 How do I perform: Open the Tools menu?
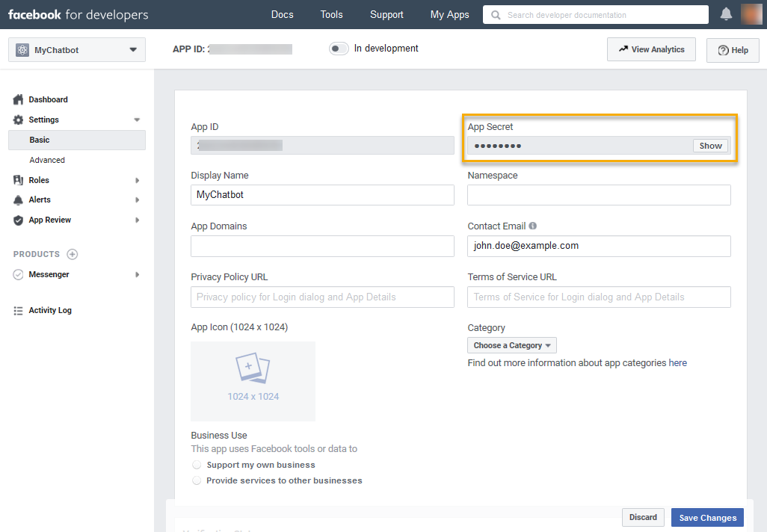[x=332, y=15]
